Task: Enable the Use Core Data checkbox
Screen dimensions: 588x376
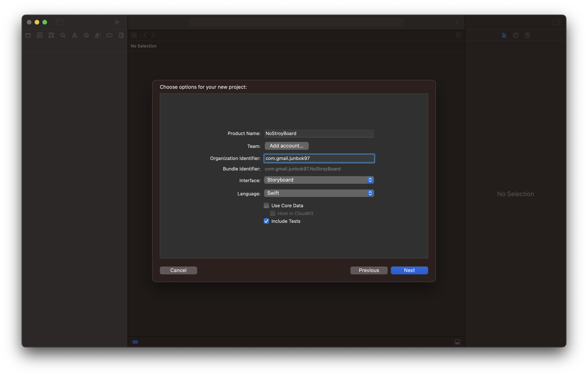Action: point(266,205)
